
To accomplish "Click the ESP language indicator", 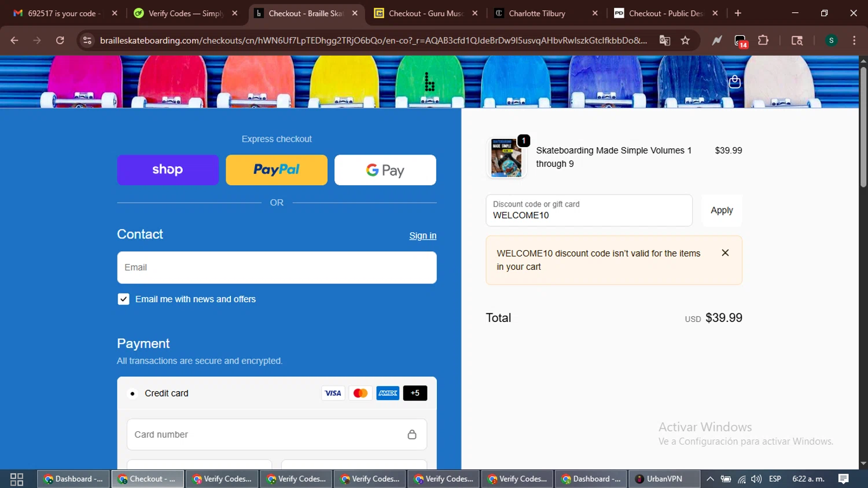I will tap(775, 479).
